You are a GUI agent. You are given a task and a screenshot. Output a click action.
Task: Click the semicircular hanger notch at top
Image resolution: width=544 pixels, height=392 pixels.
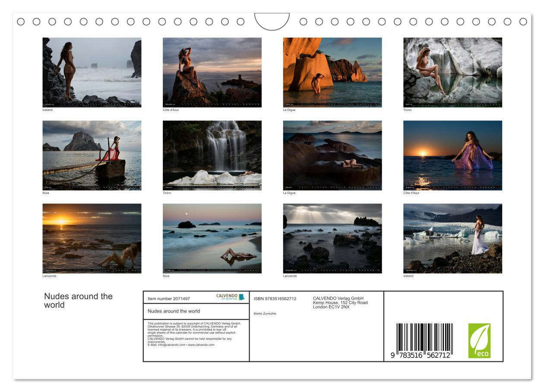272,21
